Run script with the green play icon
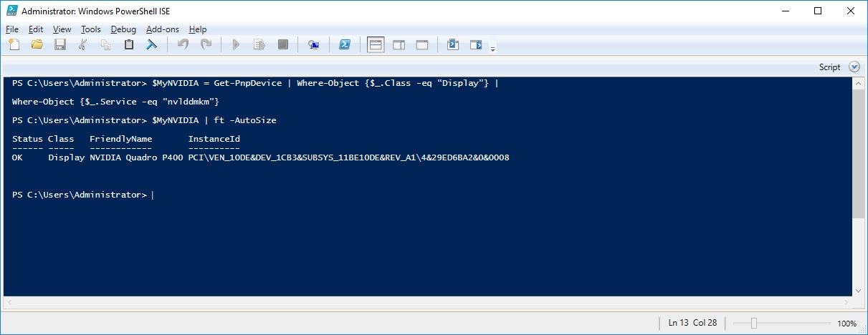This screenshot has width=868, height=335. coord(236,45)
